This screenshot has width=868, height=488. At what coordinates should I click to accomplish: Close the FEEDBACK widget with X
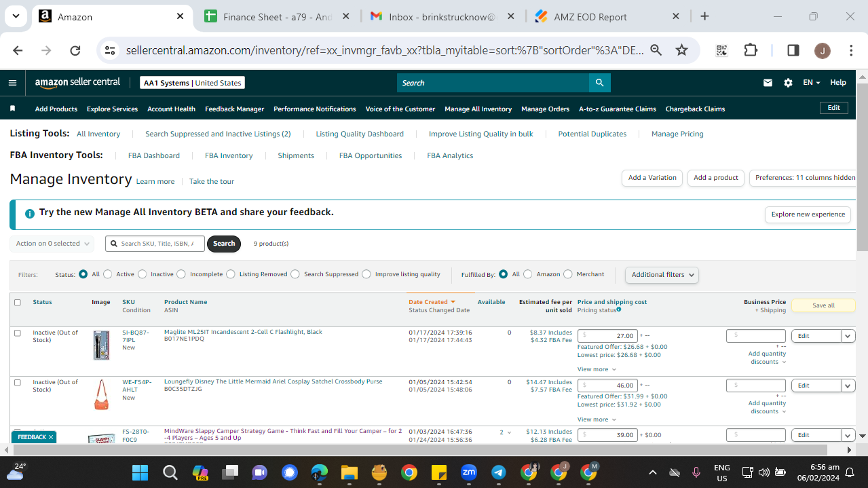[51, 437]
